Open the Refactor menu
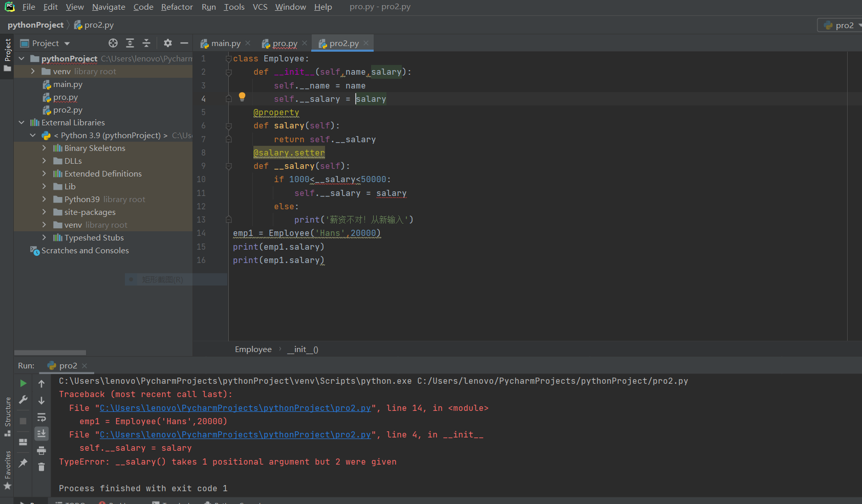 (x=177, y=7)
